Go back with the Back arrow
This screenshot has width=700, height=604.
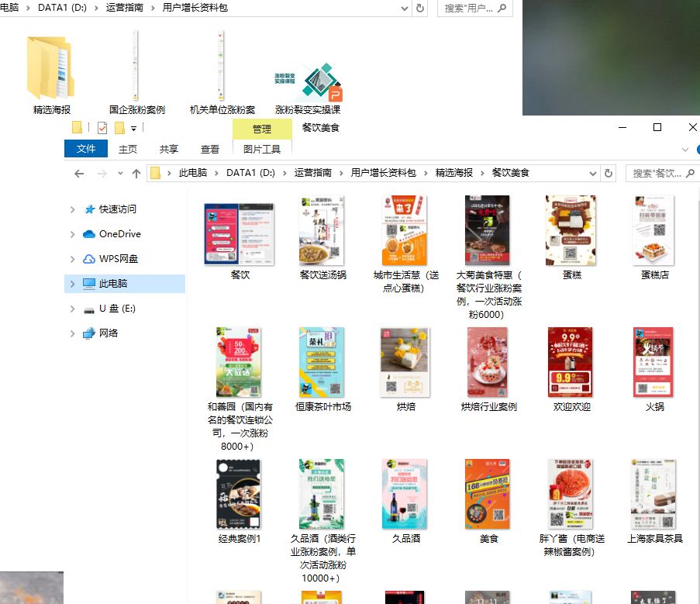79,173
